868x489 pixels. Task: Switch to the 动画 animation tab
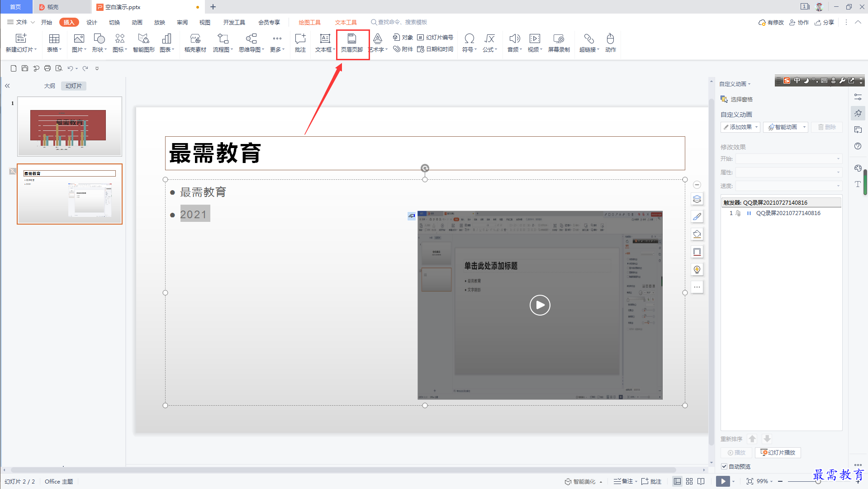(x=137, y=22)
